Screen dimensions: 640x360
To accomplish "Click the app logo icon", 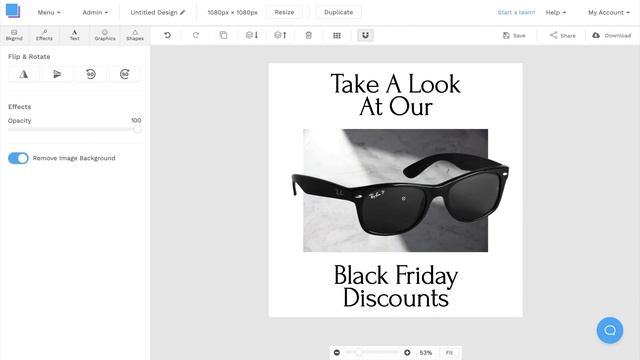I will coord(13,11).
